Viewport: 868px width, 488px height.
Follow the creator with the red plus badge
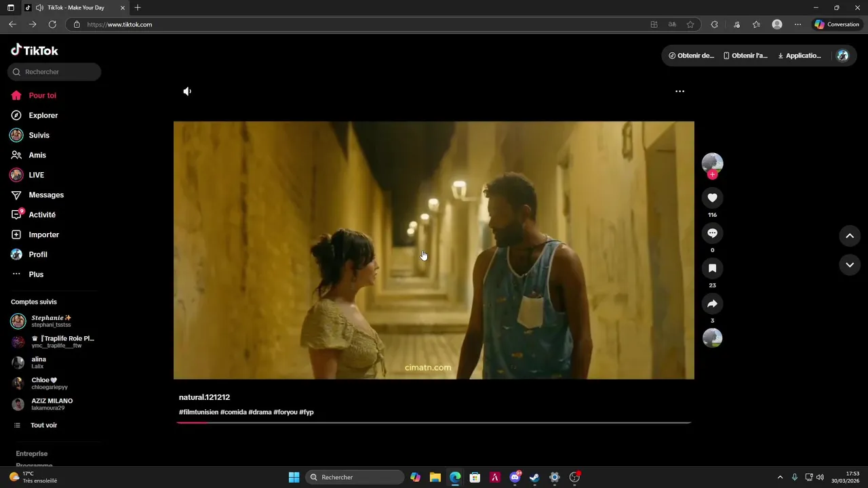(712, 175)
